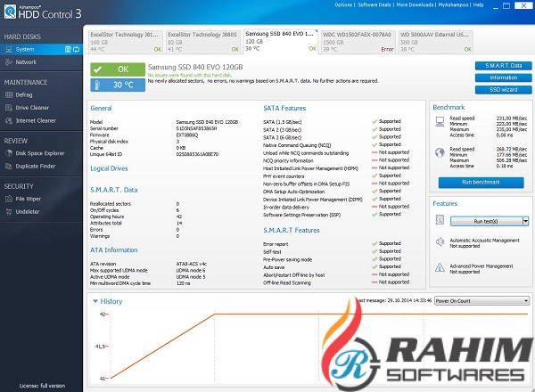Click the File Wiper icon
Image resolution: width=535 pixels, height=392 pixels.
click(x=9, y=199)
